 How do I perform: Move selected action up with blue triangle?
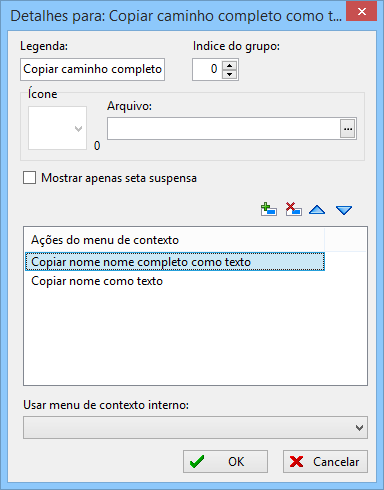(x=317, y=210)
